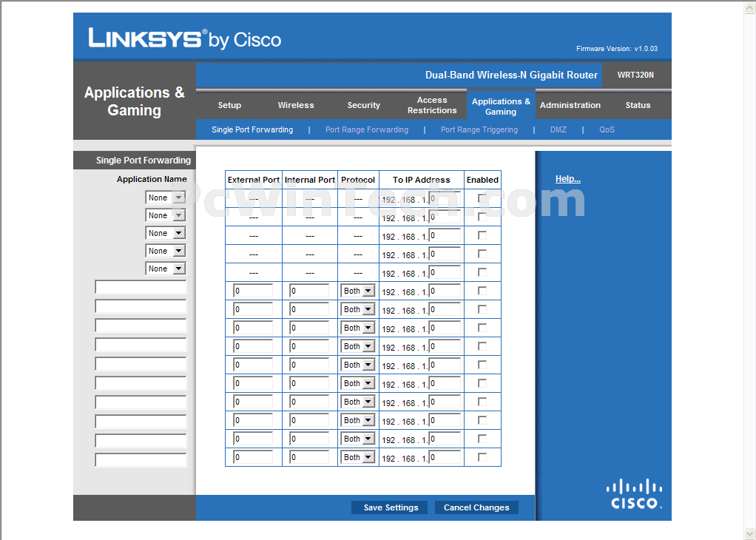Tick the second row's Enabled checkbox
Screen dimensions: 756x540
(x=482, y=217)
